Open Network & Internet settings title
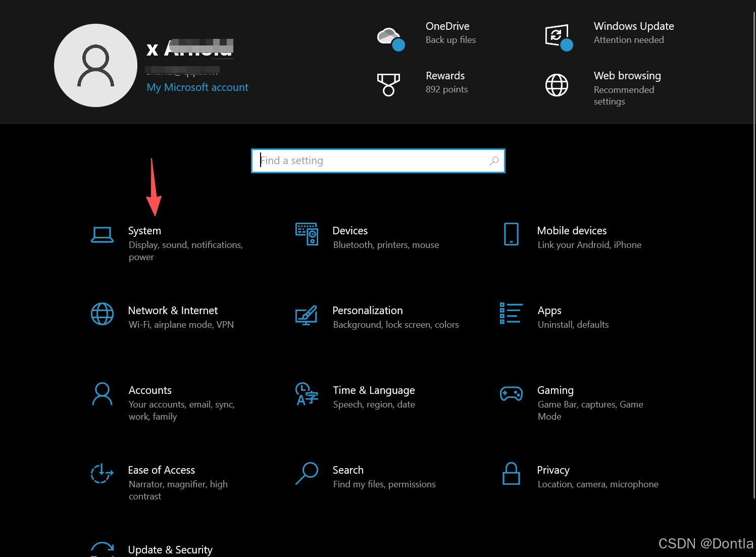This screenshot has height=557, width=756. coord(173,311)
